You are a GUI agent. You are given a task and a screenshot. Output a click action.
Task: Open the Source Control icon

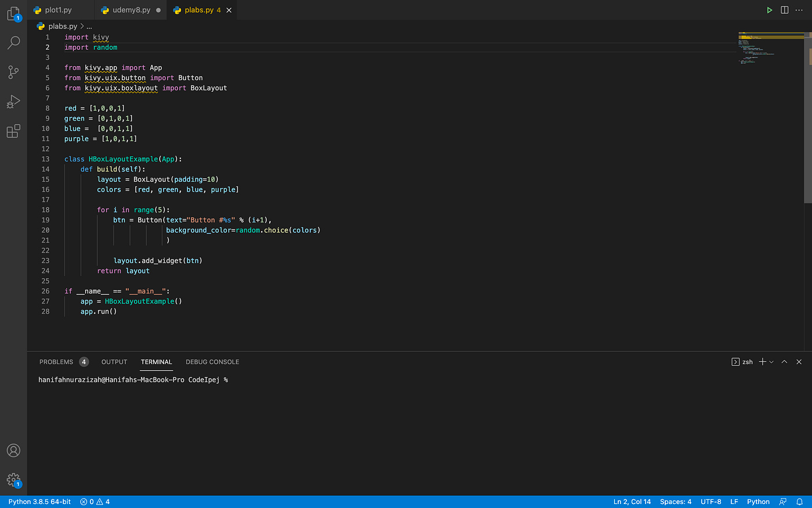(x=13, y=72)
